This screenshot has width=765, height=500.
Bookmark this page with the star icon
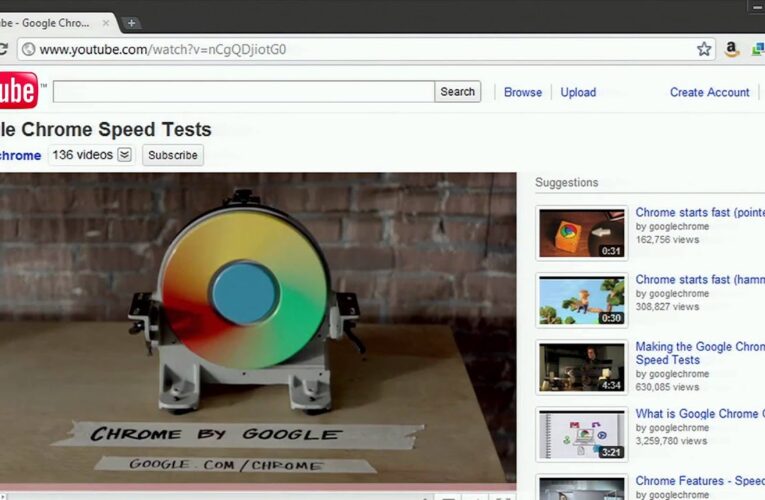coord(704,49)
